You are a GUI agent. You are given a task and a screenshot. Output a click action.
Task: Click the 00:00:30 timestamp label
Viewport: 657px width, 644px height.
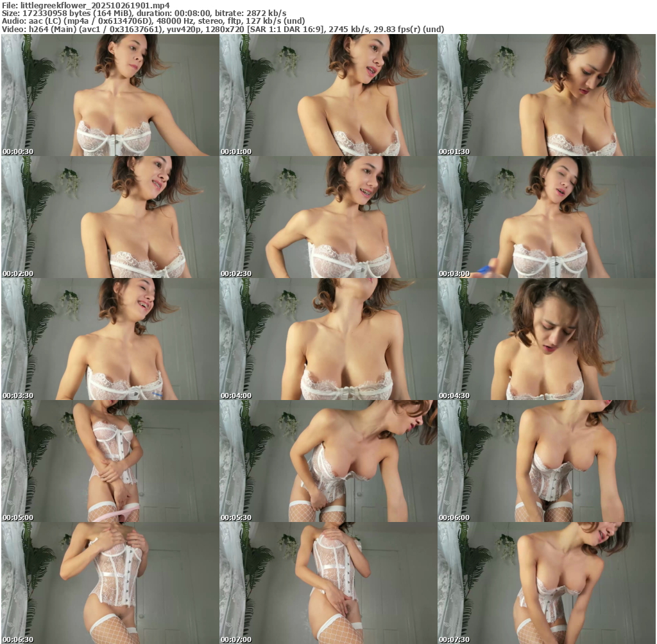[18, 152]
